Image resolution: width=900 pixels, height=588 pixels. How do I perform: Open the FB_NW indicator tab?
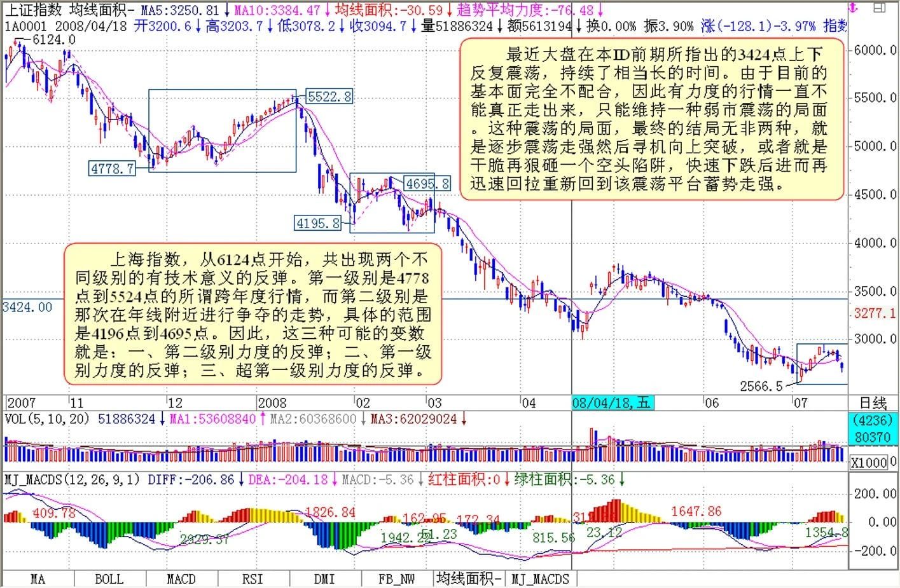(x=396, y=579)
